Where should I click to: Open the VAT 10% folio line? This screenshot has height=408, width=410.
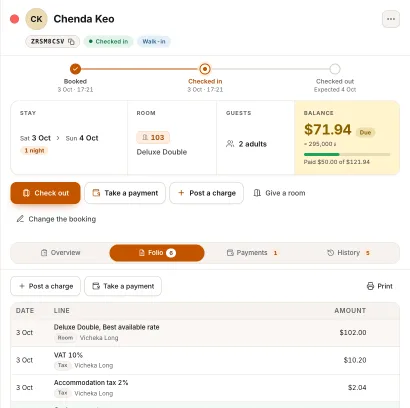click(205, 360)
